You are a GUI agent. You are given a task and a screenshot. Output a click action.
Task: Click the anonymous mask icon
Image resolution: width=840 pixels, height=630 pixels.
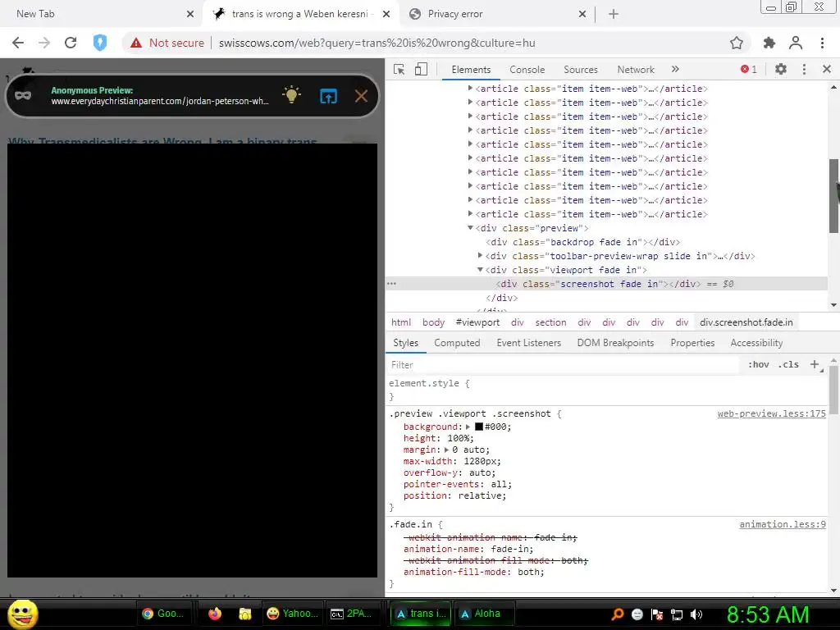point(22,96)
